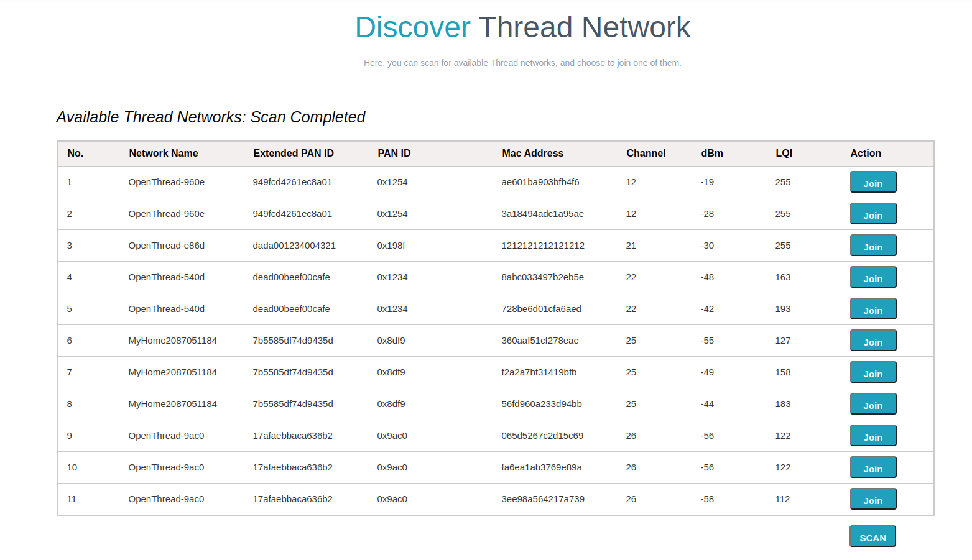Viewport: 972px width, 560px height.
Task: Click MyHome2087051184 name in row 8
Action: 173,404
